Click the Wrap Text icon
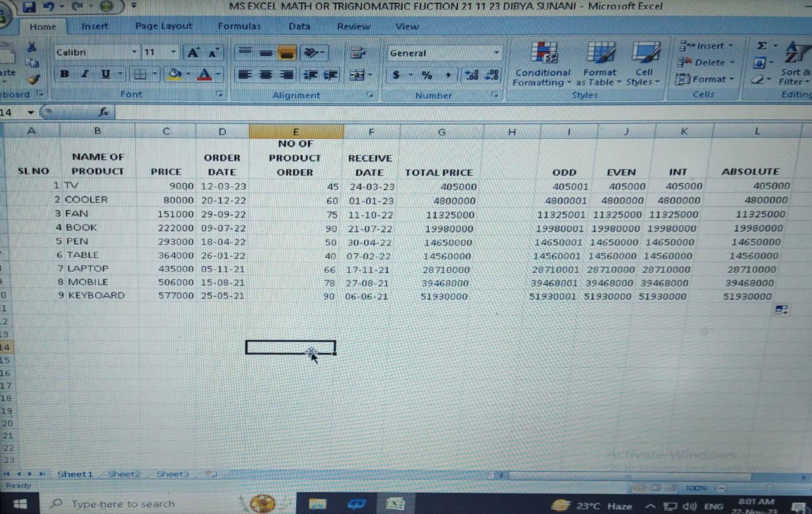Image resolution: width=812 pixels, height=514 pixels. 358,53
